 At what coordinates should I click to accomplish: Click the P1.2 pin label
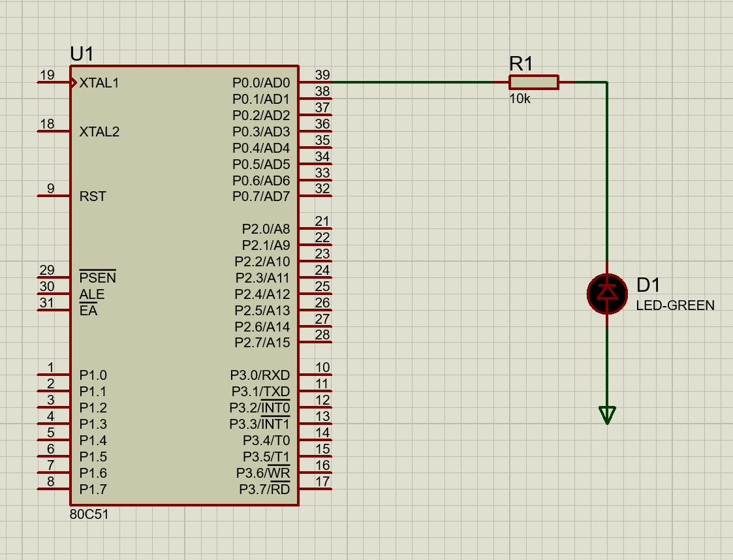93,408
